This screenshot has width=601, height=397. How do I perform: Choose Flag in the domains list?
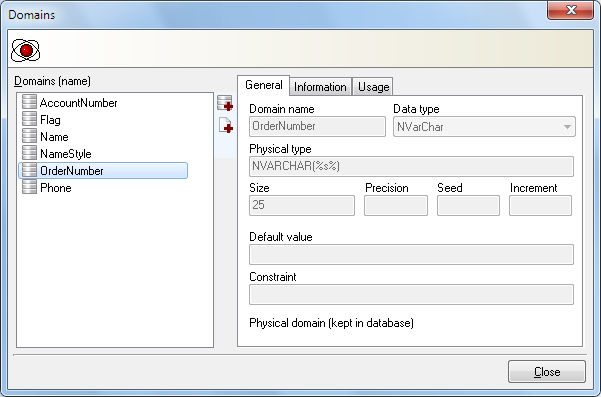(50, 120)
